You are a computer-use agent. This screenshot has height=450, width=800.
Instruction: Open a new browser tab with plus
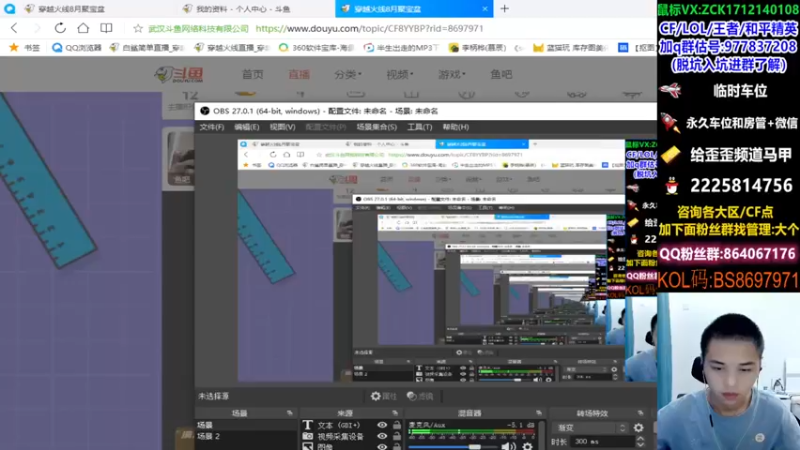pyautogui.click(x=505, y=9)
